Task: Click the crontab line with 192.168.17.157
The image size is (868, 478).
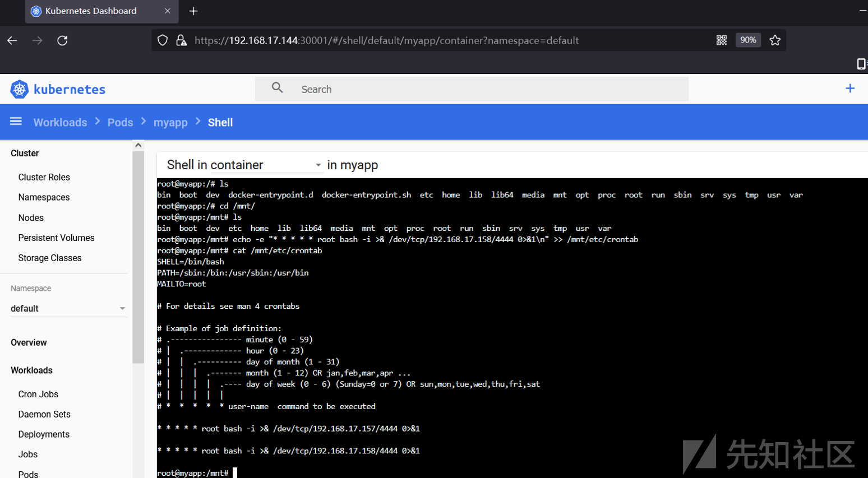Action: (x=288, y=429)
